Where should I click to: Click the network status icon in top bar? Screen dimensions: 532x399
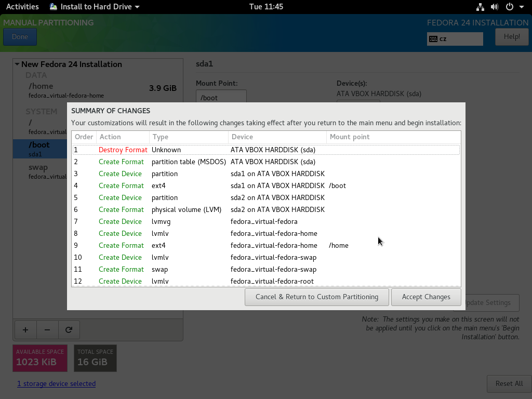point(480,7)
